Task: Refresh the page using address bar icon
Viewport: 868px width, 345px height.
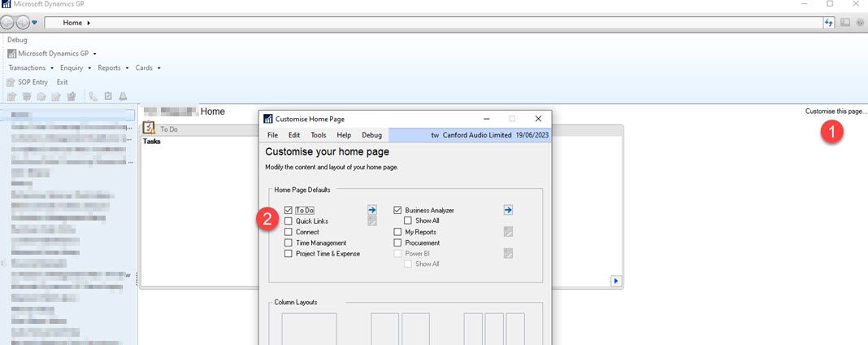Action: [829, 23]
